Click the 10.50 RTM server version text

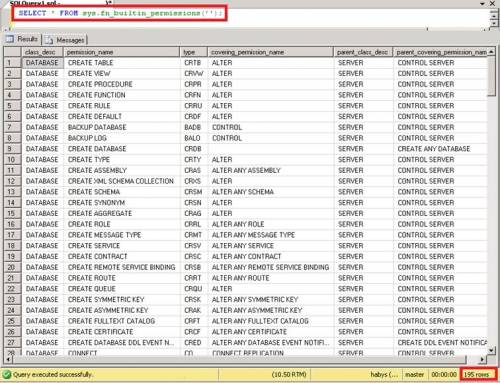(x=289, y=375)
